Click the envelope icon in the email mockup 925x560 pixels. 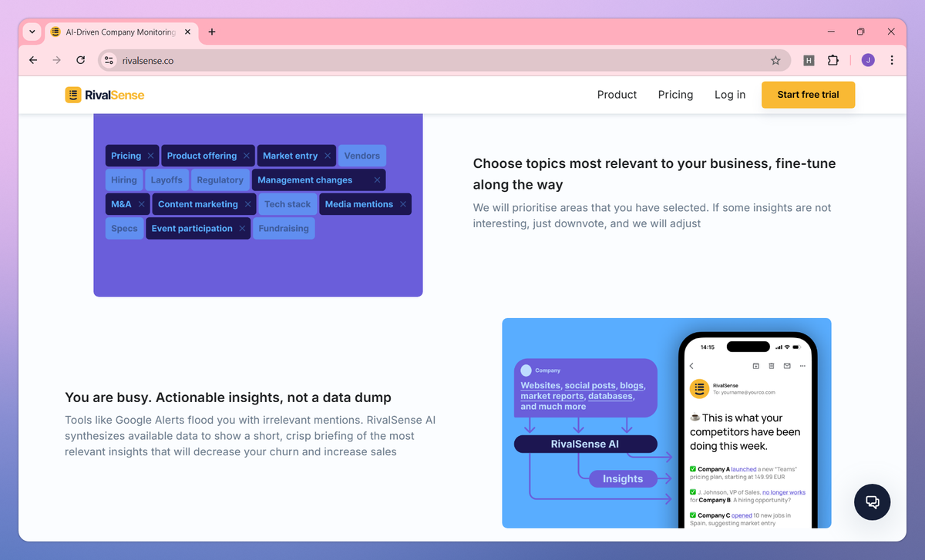pos(788,366)
